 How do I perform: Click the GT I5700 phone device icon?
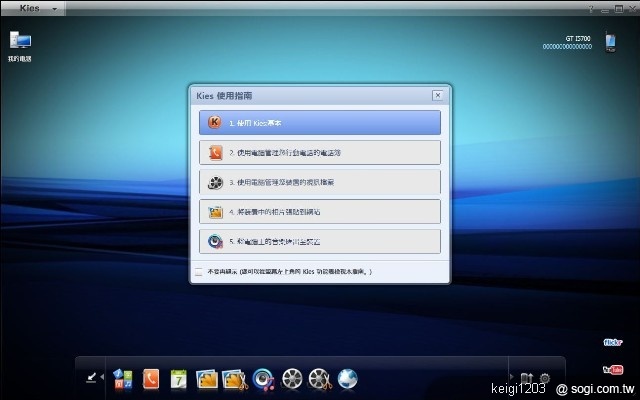(x=608, y=43)
